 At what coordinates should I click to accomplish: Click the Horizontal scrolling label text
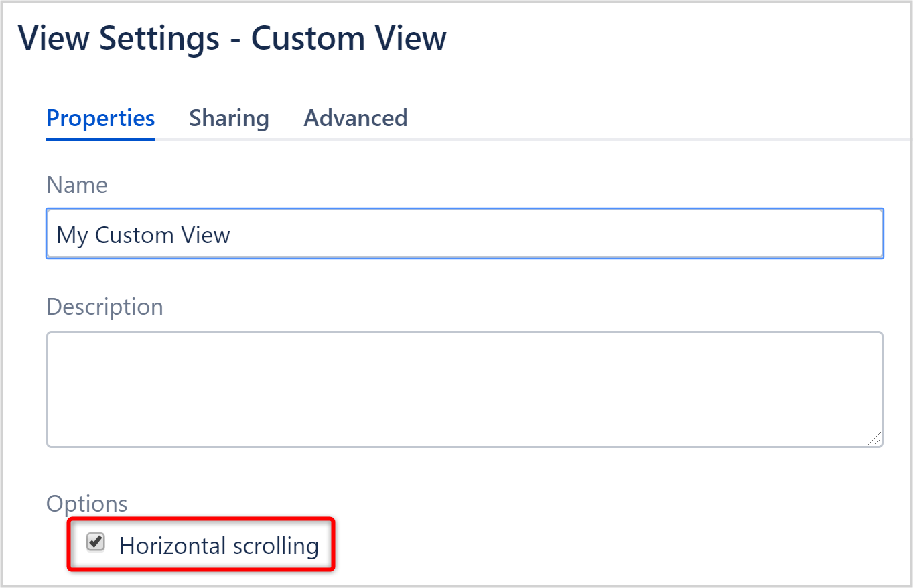pyautogui.click(x=218, y=545)
